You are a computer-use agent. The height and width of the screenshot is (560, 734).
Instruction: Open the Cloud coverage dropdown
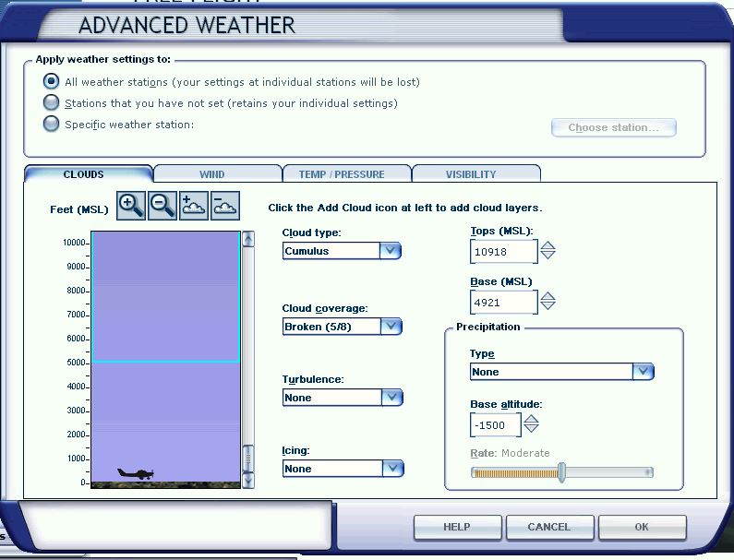[391, 326]
